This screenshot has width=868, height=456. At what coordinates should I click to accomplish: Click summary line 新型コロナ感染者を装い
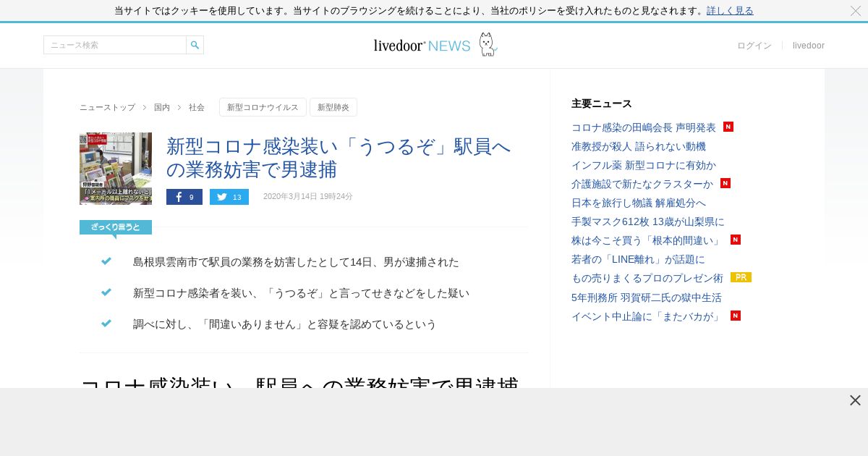coord(301,293)
